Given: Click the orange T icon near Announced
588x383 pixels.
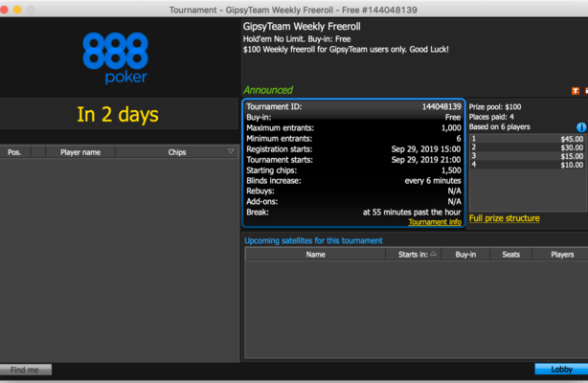Looking at the screenshot, I should tap(575, 91).
